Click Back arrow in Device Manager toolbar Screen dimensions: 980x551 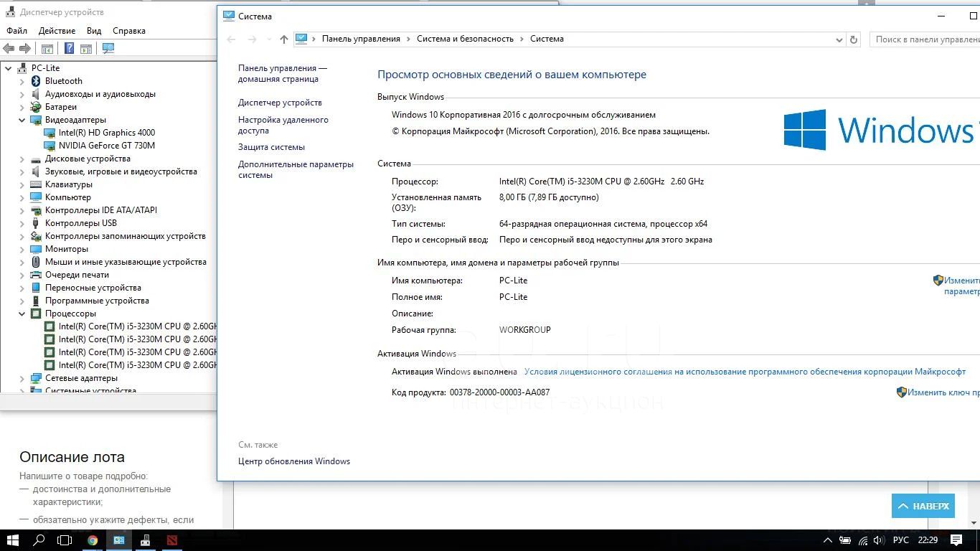[9, 49]
